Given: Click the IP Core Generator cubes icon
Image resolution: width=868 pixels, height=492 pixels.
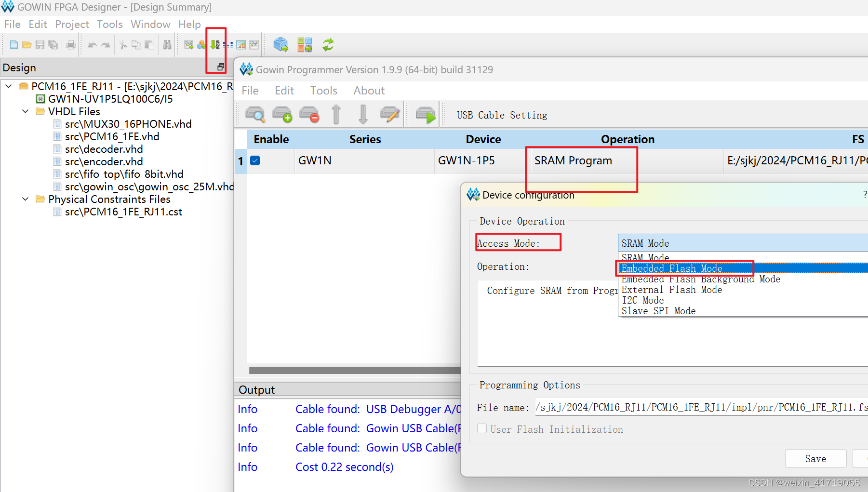Looking at the screenshot, I should (x=201, y=45).
